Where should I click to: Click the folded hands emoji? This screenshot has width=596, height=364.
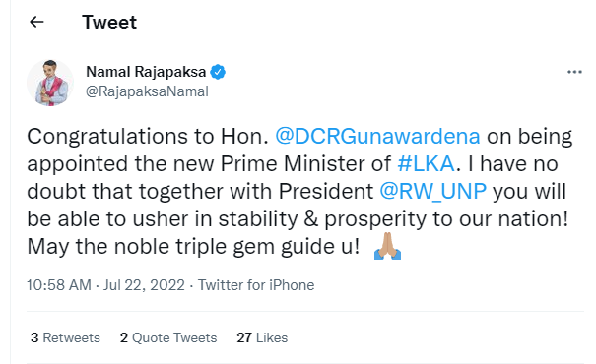[387, 246]
